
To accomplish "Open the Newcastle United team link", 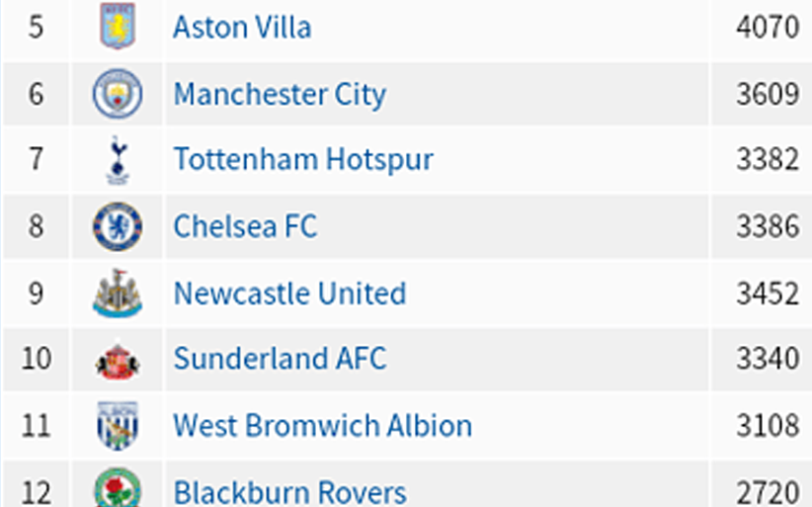I will [289, 294].
